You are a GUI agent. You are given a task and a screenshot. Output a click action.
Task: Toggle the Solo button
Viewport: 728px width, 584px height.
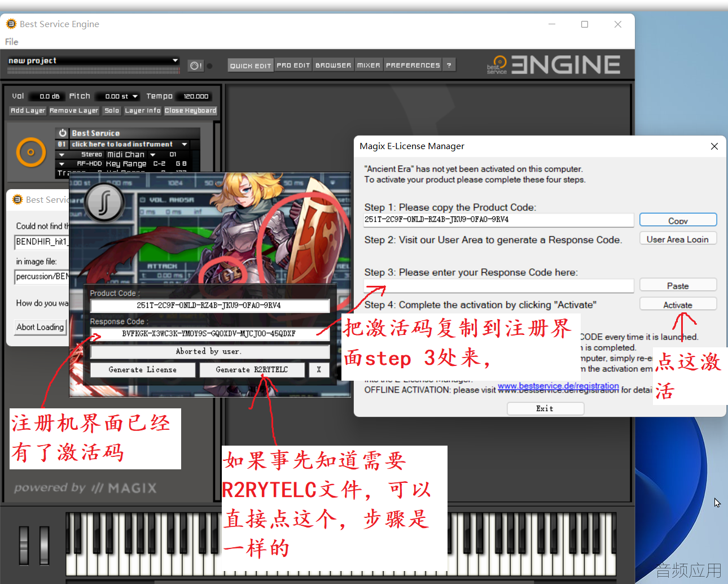112,111
